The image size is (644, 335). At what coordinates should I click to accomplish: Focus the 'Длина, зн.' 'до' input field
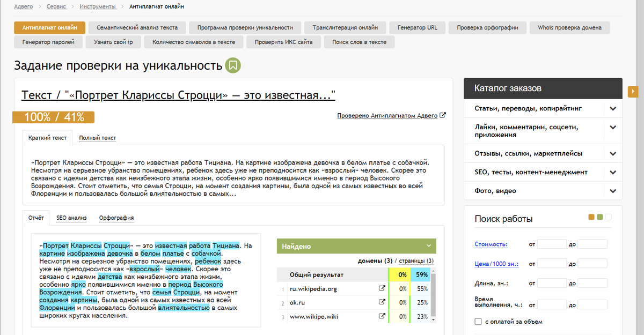592,283
